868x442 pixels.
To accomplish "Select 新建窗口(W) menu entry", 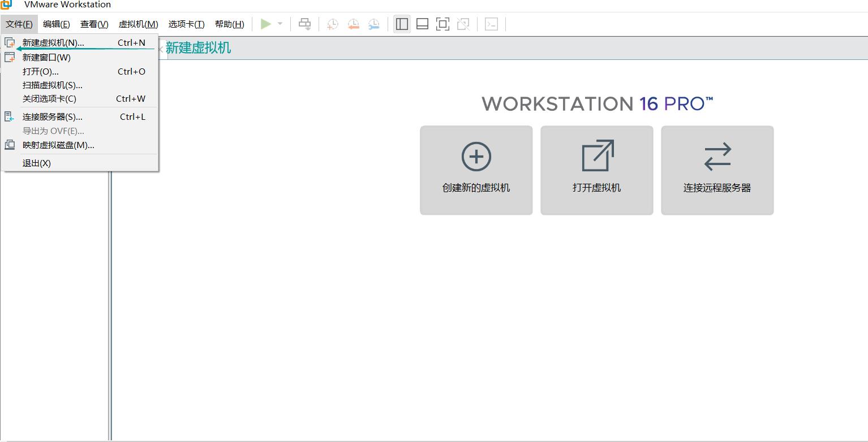I will [80, 57].
